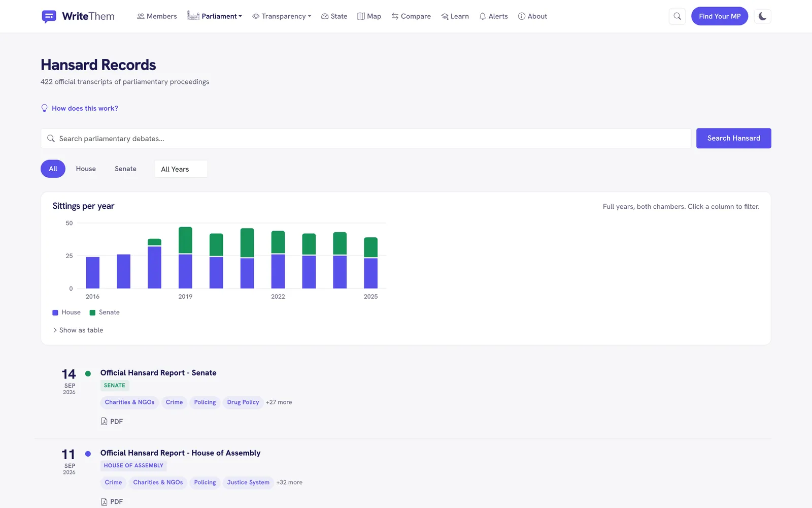Viewport: 812px width, 508px height.
Task: Click the Senate legend color swatch
Action: point(92,312)
